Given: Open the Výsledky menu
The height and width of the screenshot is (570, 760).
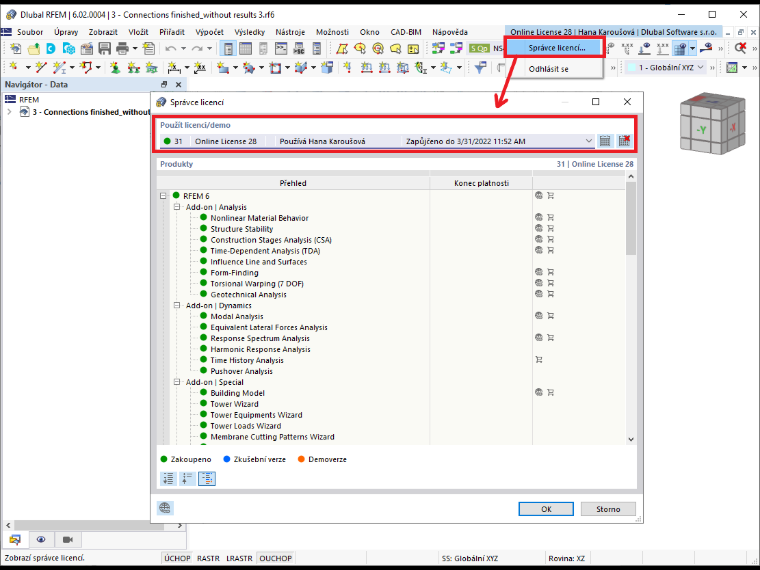Looking at the screenshot, I should point(250,32).
